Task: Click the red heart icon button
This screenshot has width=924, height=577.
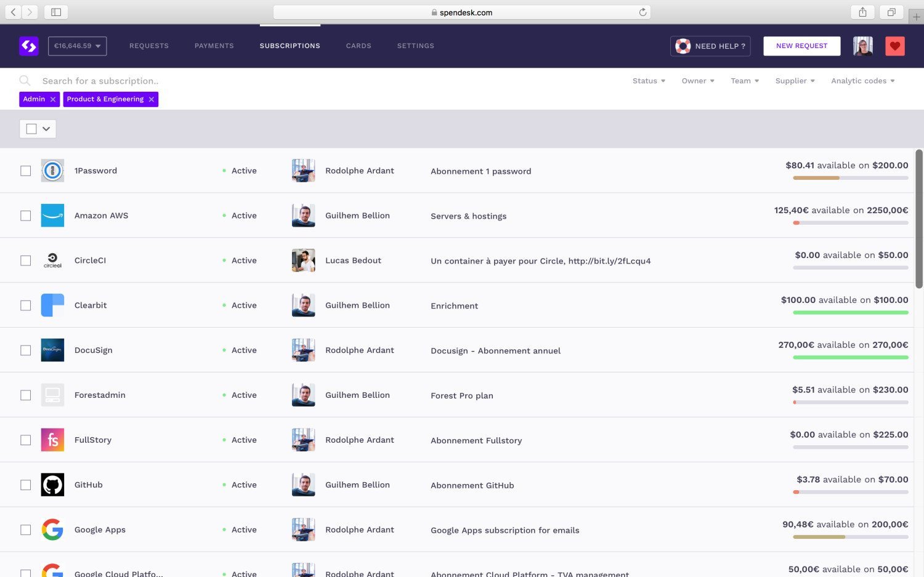Action: coord(894,46)
